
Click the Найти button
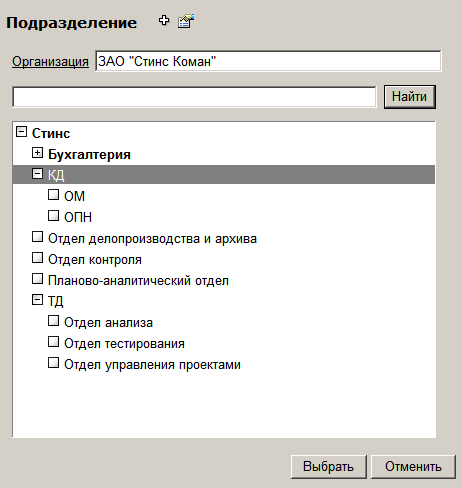[410, 97]
